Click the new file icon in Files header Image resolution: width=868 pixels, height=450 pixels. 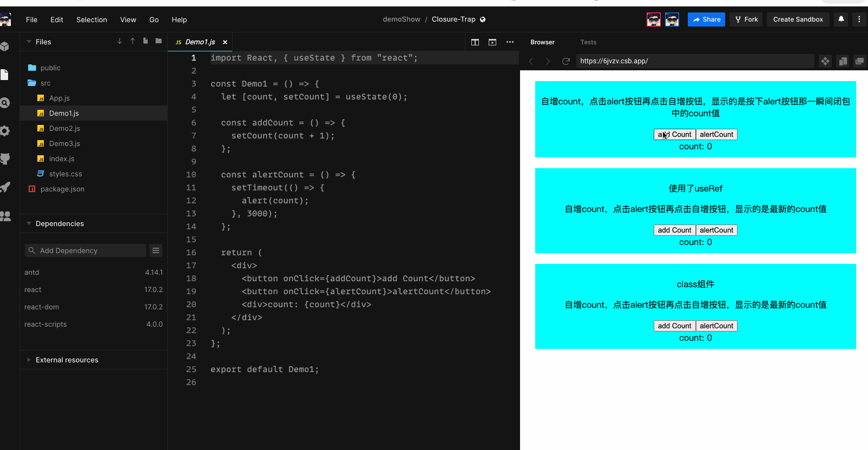pos(146,41)
